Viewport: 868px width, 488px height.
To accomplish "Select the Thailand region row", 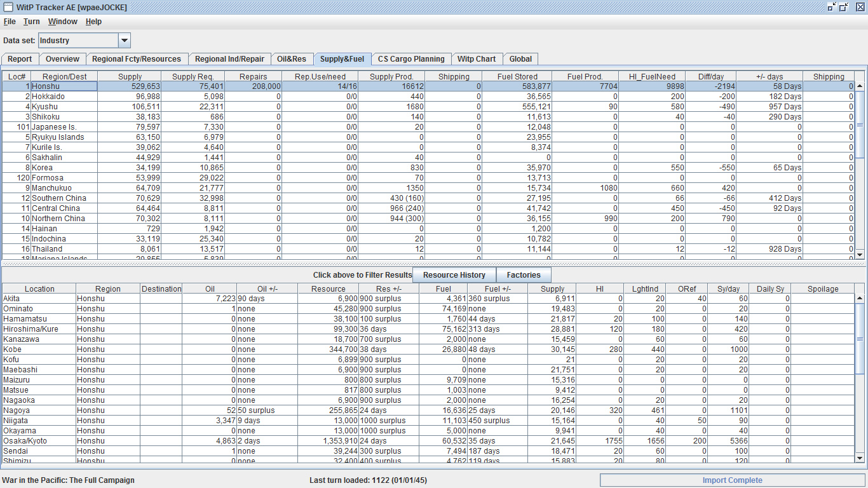I will click(x=429, y=249).
